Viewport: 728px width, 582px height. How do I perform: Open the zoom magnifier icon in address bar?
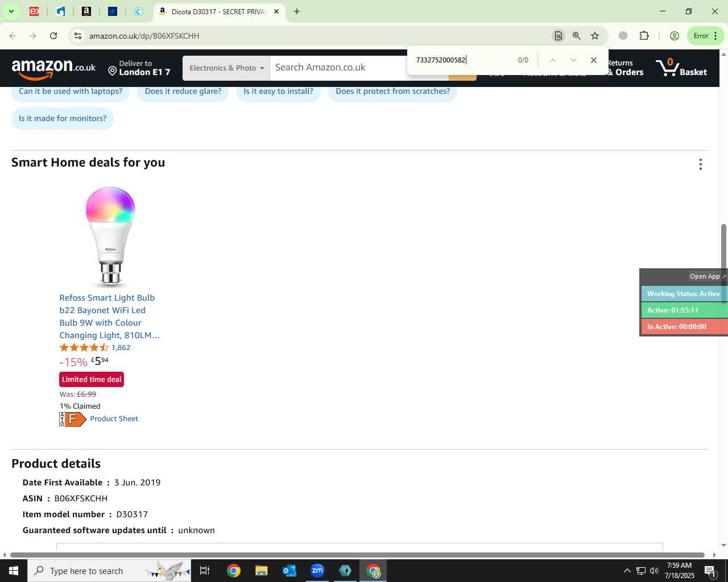click(577, 36)
